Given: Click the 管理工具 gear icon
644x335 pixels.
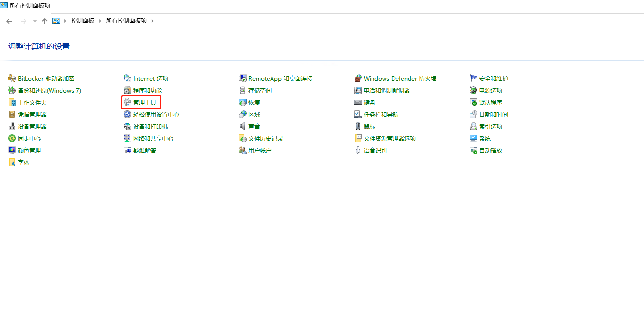Looking at the screenshot, I should coord(127,102).
